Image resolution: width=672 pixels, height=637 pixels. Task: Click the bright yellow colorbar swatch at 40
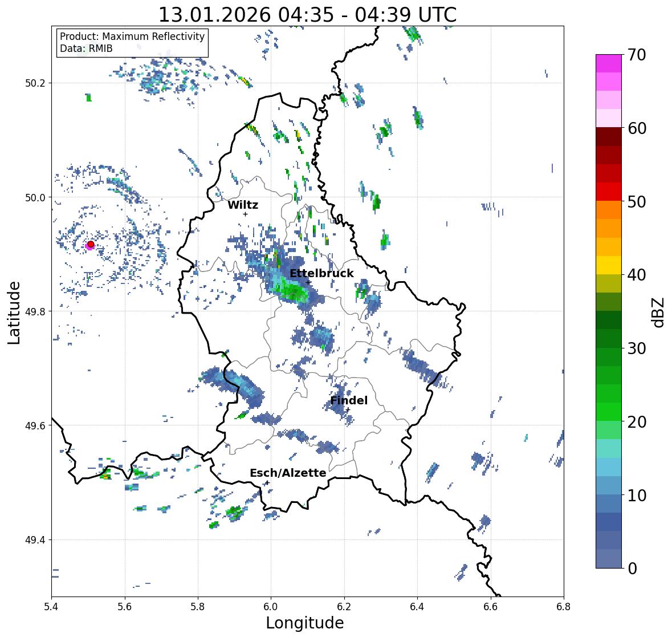tap(609, 265)
